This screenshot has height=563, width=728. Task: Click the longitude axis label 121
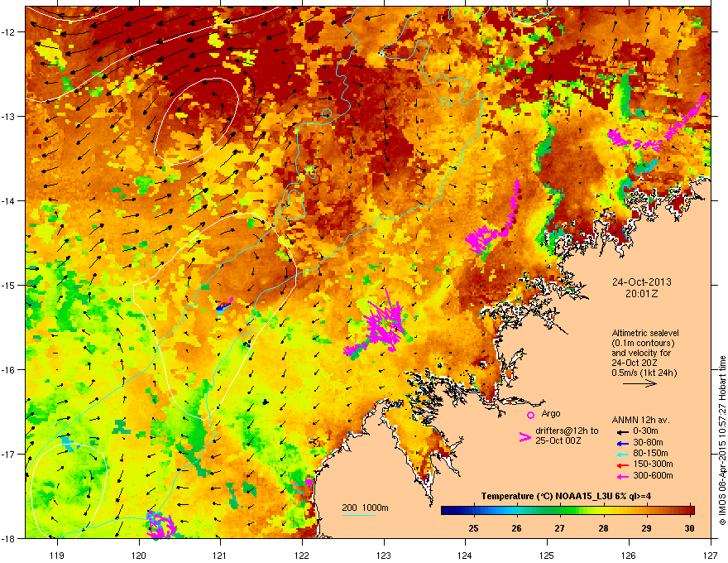pos(220,555)
